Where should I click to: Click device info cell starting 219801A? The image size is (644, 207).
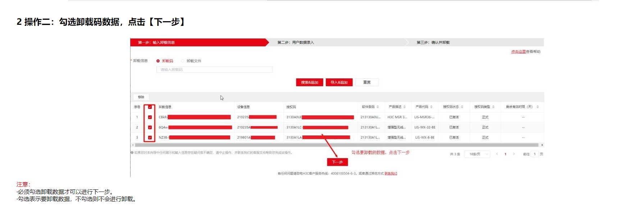(x=256, y=137)
